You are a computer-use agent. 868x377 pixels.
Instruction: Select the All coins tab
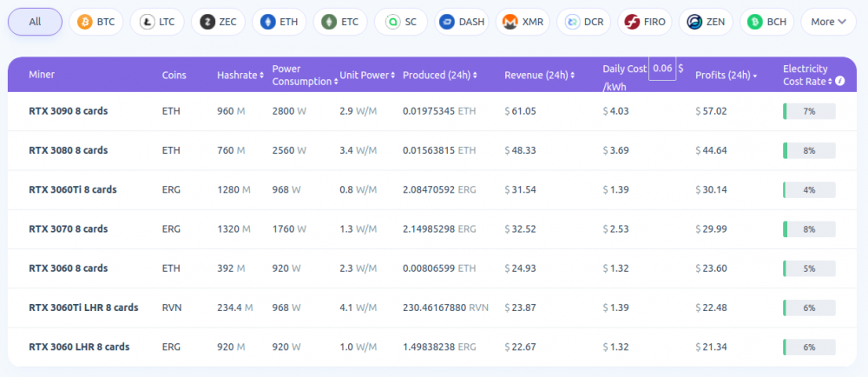[35, 22]
